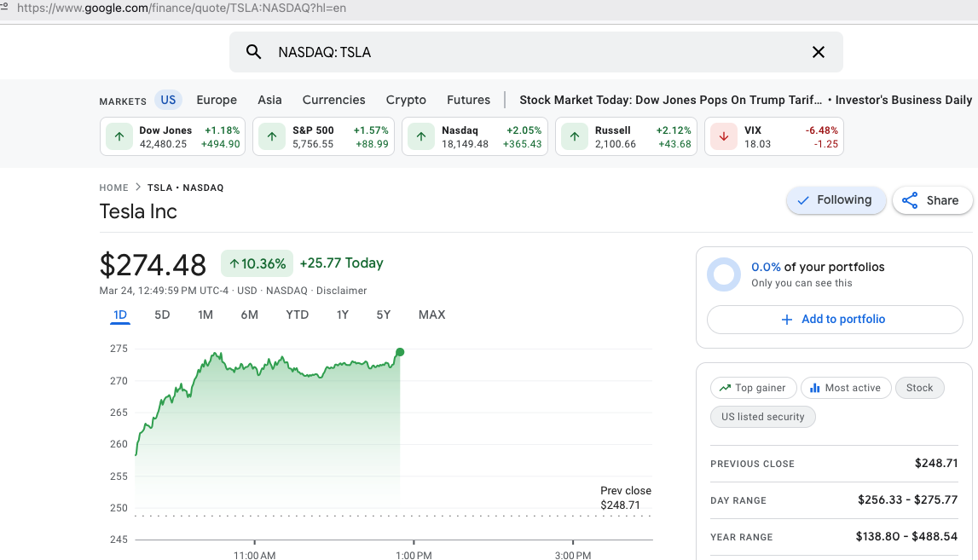The image size is (978, 560).
Task: Select the 1M chart range
Action: (x=205, y=315)
